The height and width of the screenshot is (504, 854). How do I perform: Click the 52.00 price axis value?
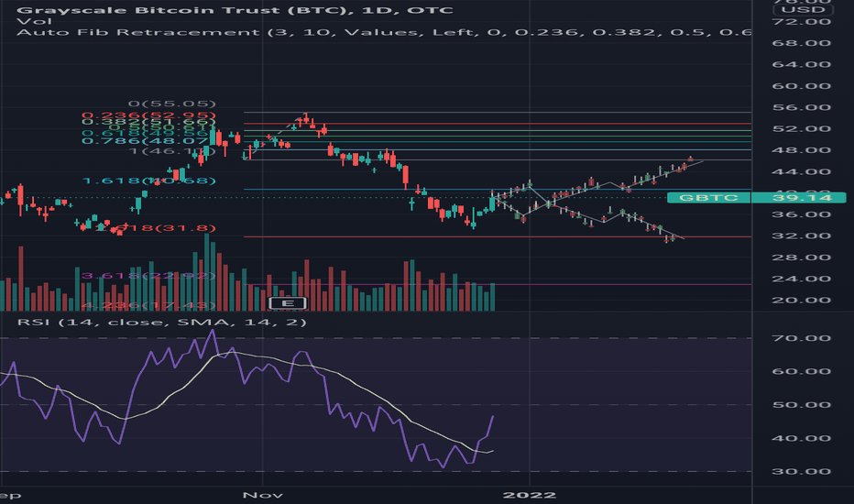[802, 128]
